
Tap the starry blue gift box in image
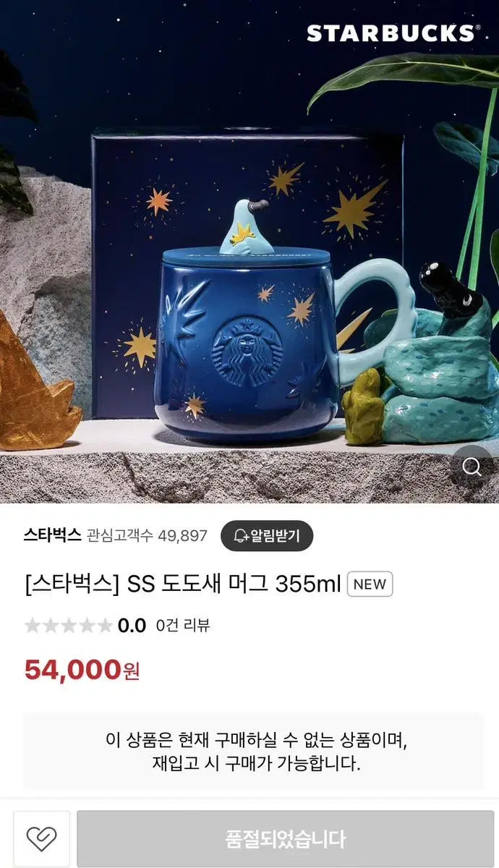tap(246, 275)
